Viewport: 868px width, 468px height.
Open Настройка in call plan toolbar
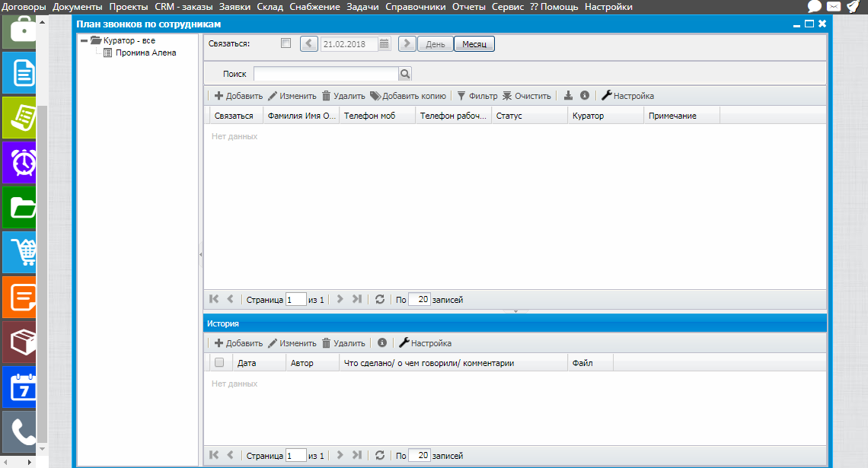pyautogui.click(x=627, y=96)
